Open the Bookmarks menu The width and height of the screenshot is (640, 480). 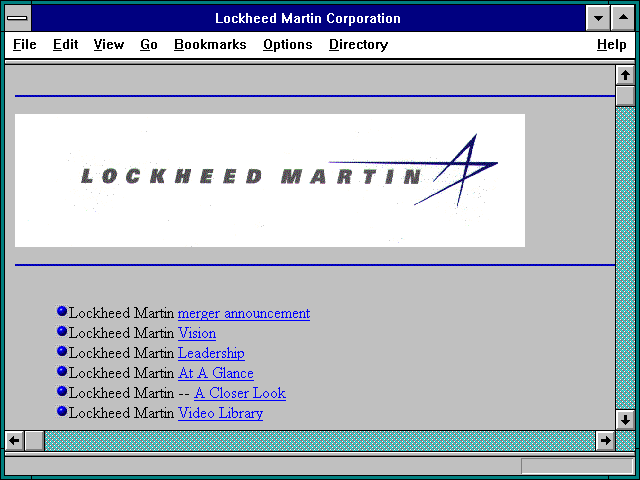[x=210, y=44]
